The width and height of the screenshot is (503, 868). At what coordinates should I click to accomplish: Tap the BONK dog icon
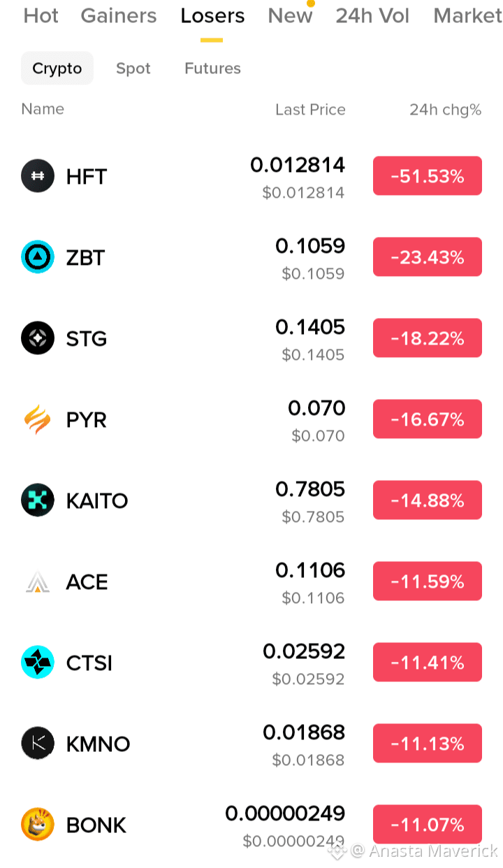point(38,825)
